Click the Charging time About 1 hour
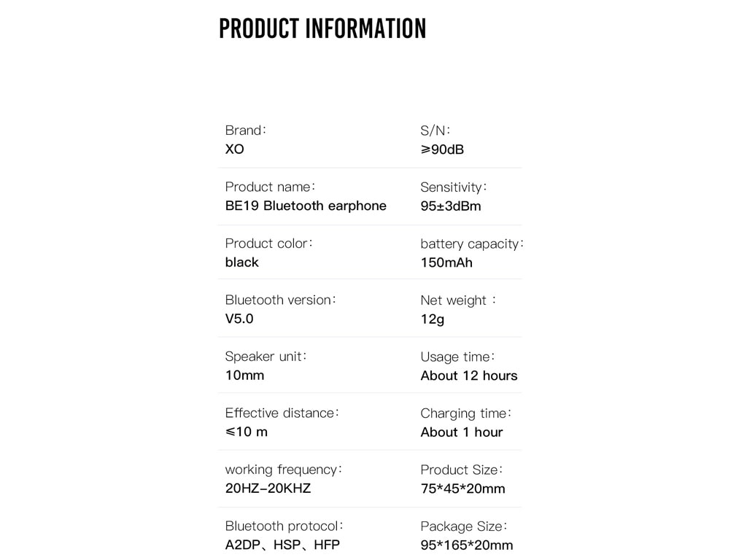This screenshot has width=747, height=560. coord(462,432)
